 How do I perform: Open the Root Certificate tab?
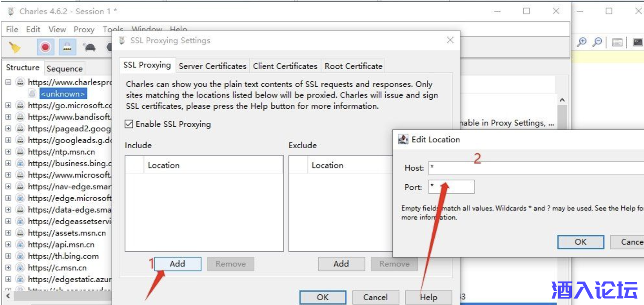353,66
